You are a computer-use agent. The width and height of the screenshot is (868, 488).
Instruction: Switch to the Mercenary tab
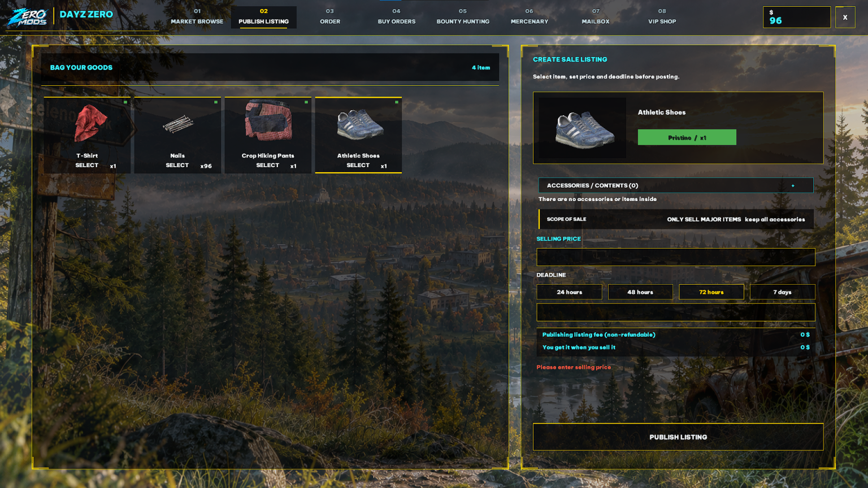click(530, 17)
